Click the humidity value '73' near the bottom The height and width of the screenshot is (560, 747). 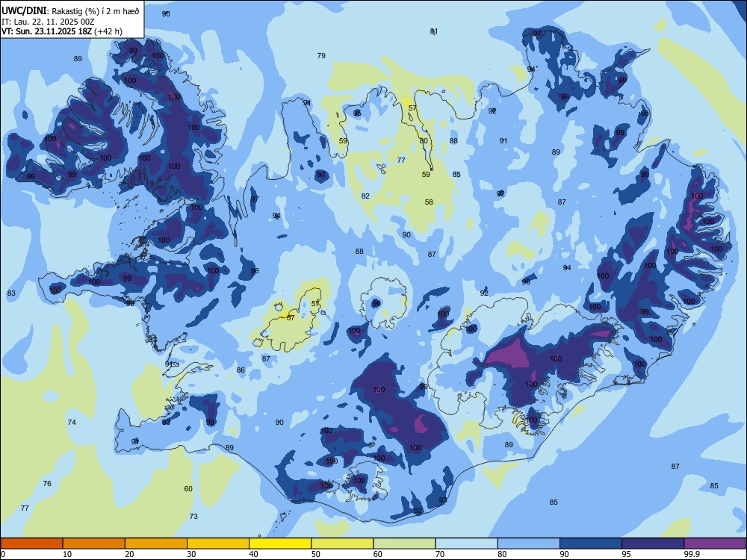coord(193,516)
